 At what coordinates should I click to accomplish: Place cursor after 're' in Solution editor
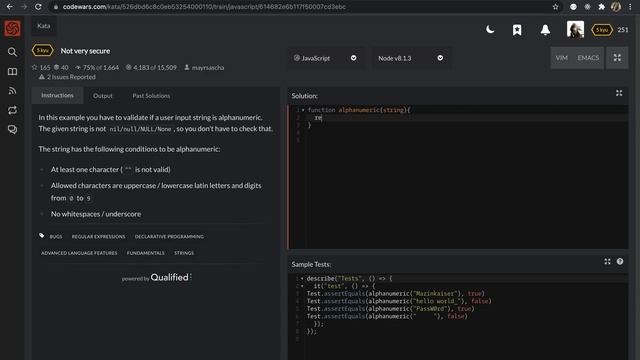pyautogui.click(x=322, y=118)
